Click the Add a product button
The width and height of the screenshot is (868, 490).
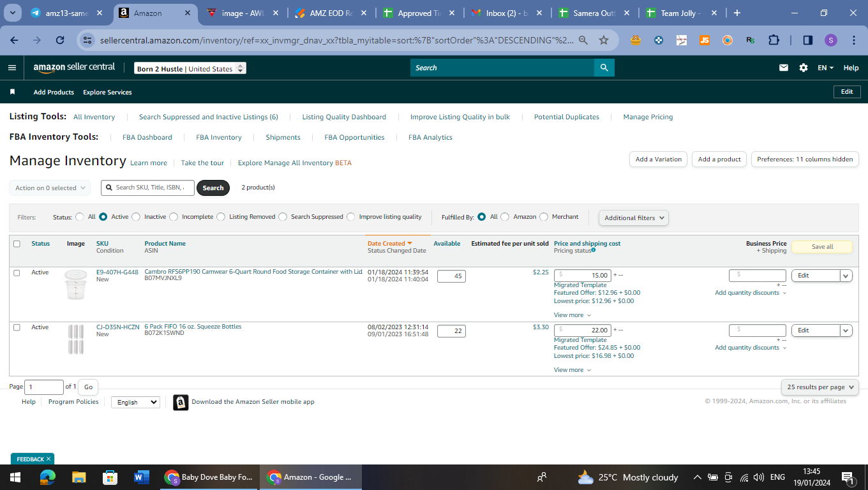click(719, 160)
